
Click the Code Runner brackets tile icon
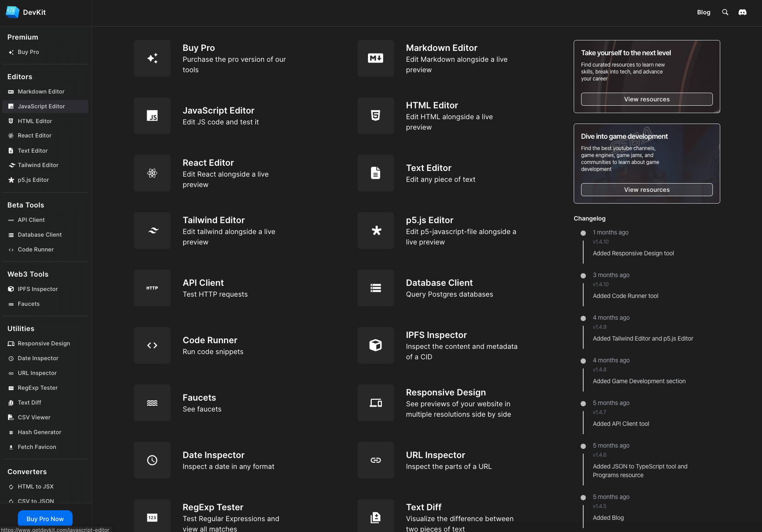coord(152,345)
